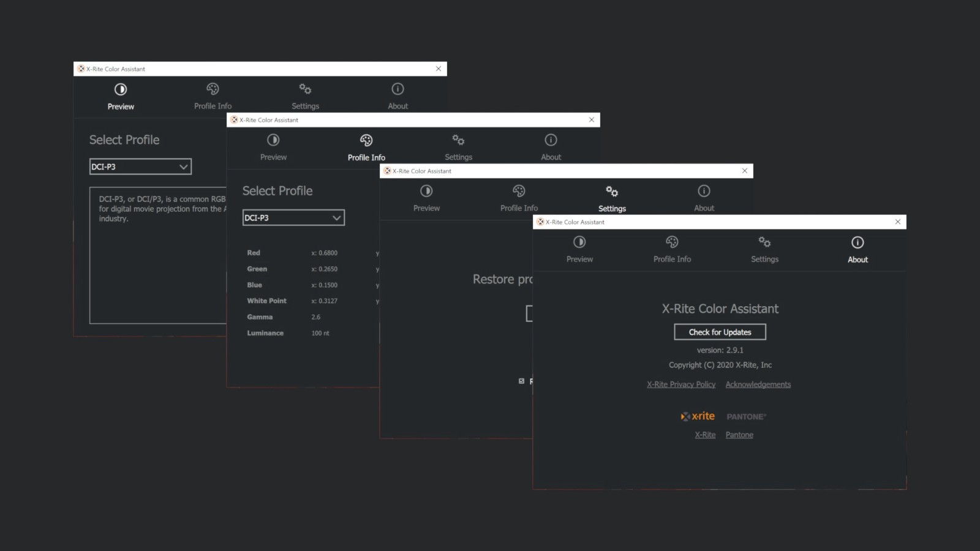This screenshot has width=980, height=551.
Task: Click Preview icon in the Settings window
Action: tap(426, 191)
